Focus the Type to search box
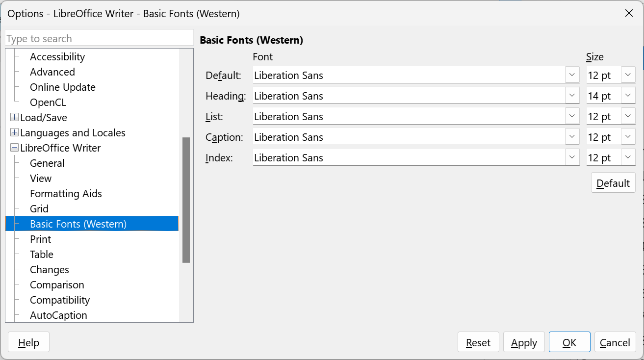 [99, 39]
